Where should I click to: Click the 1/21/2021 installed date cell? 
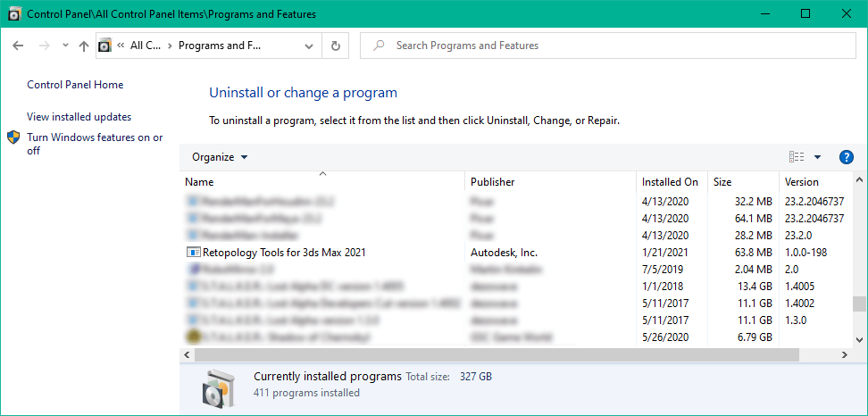coord(664,253)
